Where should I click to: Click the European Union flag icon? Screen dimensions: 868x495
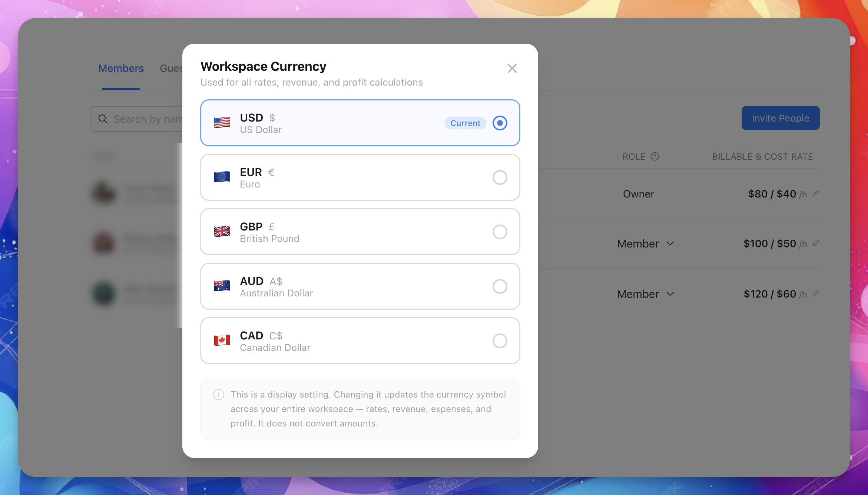[x=222, y=177]
